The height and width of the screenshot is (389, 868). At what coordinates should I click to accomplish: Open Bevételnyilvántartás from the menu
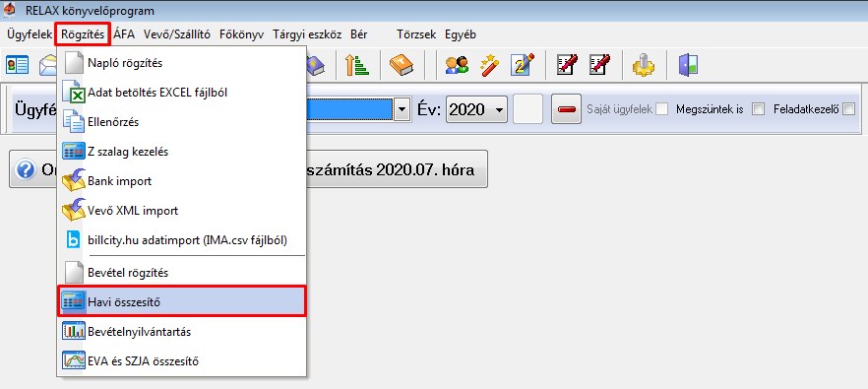(x=182, y=331)
